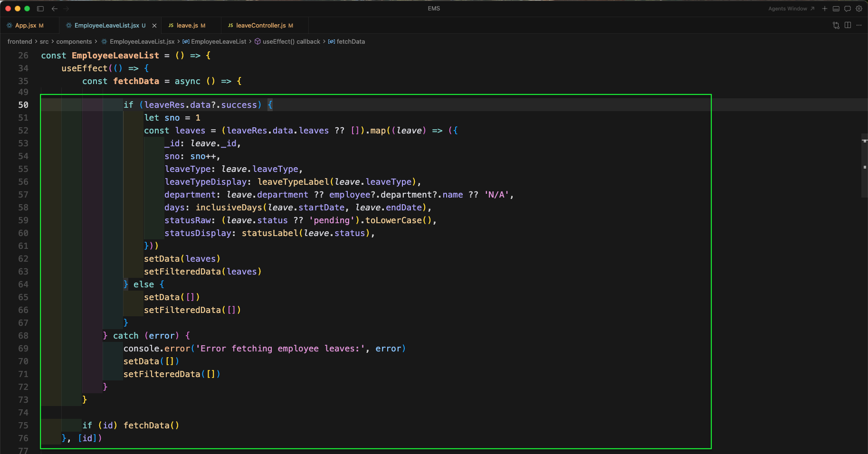Screen dimensions: 868x454
Task: Toggle the AI chat pane icon
Action: point(848,9)
